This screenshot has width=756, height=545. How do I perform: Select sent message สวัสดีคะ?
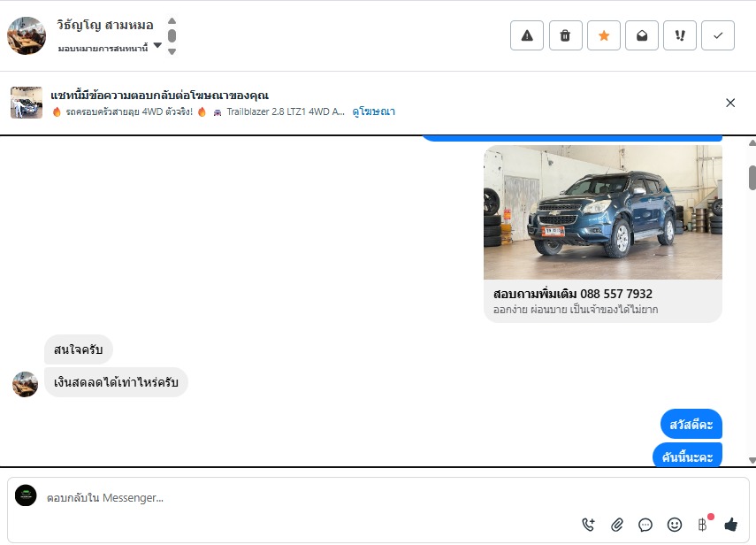point(691,425)
